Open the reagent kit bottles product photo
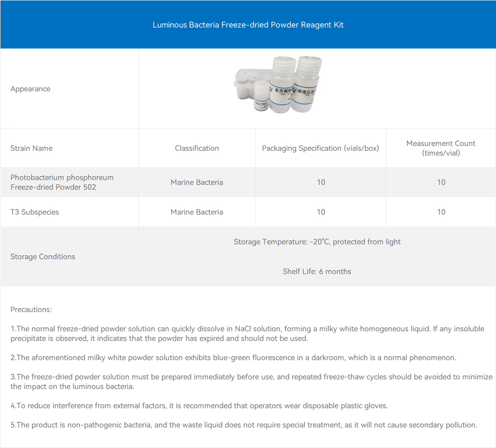Screen dimensions: 496x448 tap(278, 84)
